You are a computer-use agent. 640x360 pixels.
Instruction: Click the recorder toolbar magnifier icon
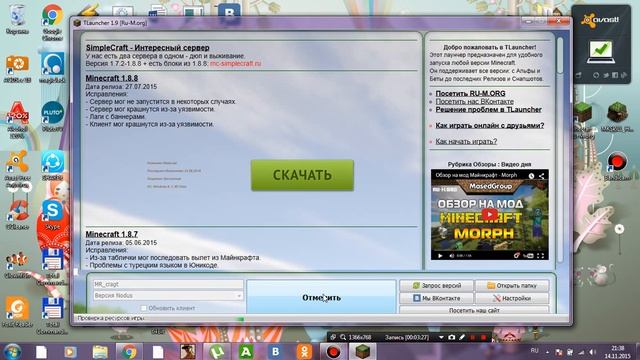343,337
